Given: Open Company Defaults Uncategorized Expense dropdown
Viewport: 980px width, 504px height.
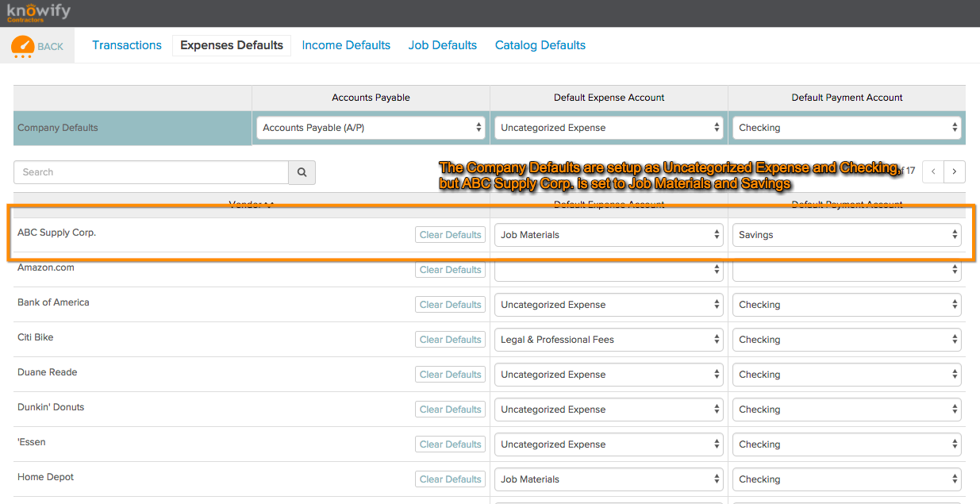Looking at the screenshot, I should coord(609,128).
